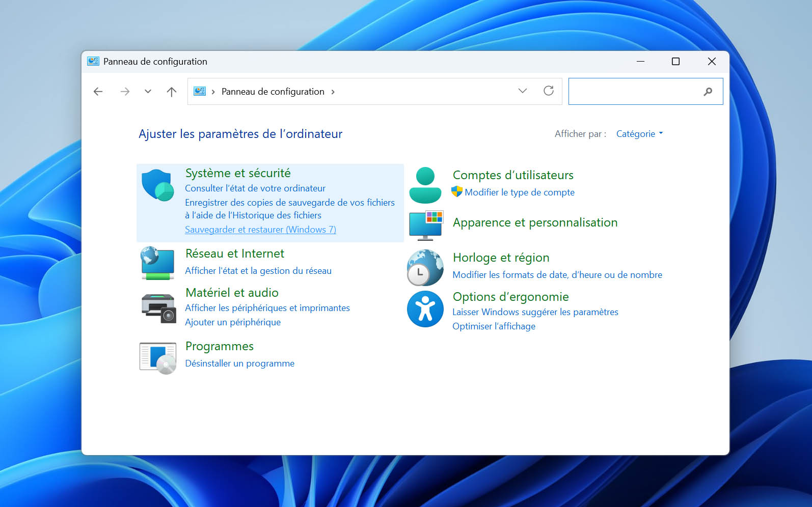Screen dimensions: 812x507
Task: Click the Control Panel icon in address bar
Action: click(x=200, y=91)
